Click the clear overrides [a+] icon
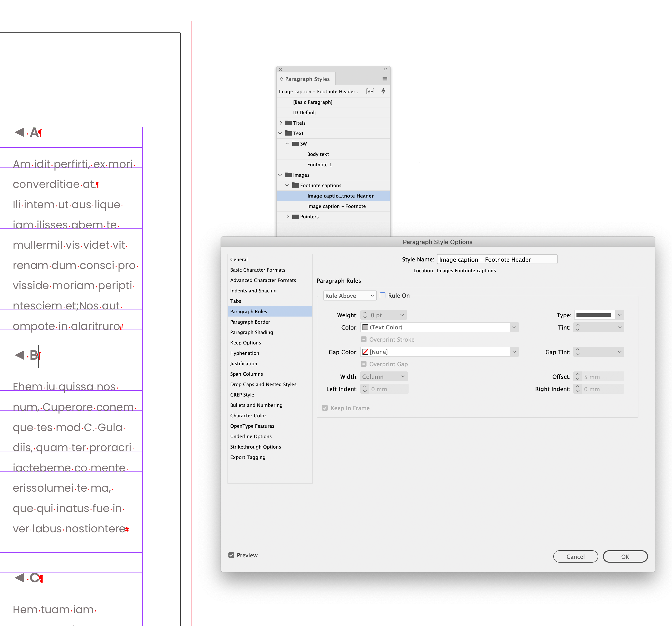The height and width of the screenshot is (626, 672). 370,91
